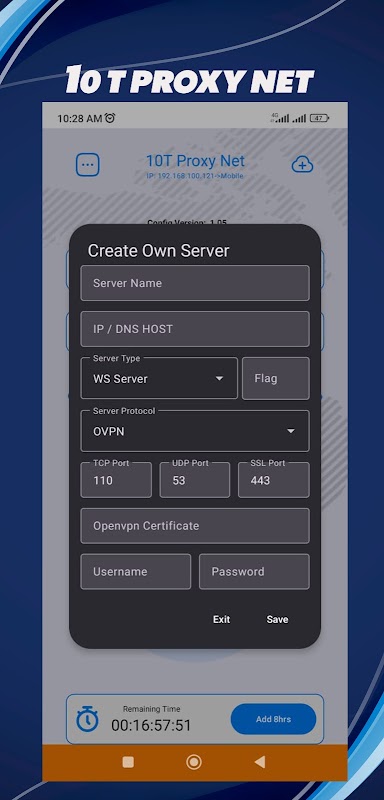Click the Server Name field
Image resolution: width=384 pixels, height=800 pixels.
pyautogui.click(x=195, y=283)
